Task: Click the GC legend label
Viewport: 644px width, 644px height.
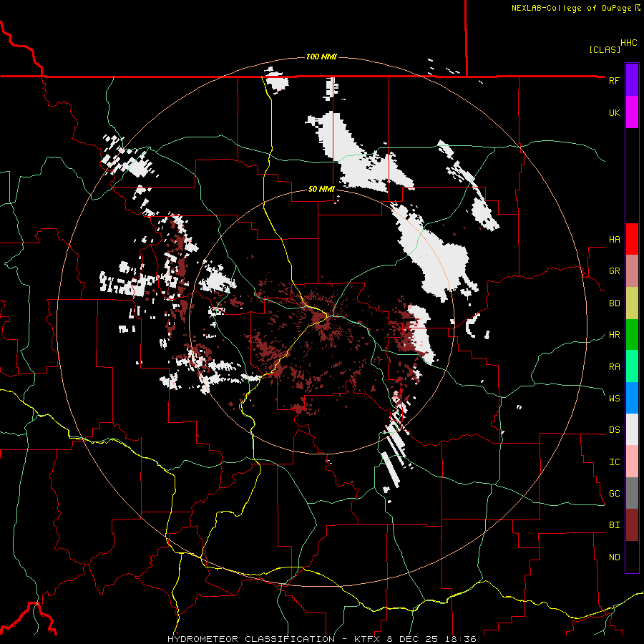Action: [x=614, y=494]
